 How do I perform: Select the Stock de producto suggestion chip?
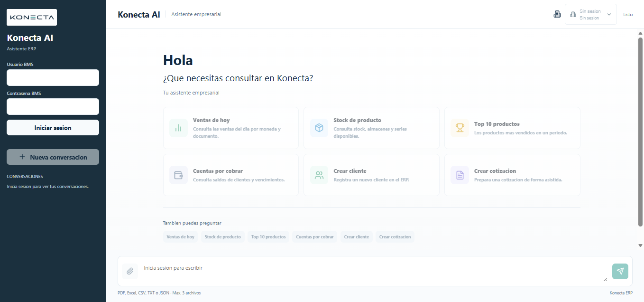pyautogui.click(x=222, y=236)
